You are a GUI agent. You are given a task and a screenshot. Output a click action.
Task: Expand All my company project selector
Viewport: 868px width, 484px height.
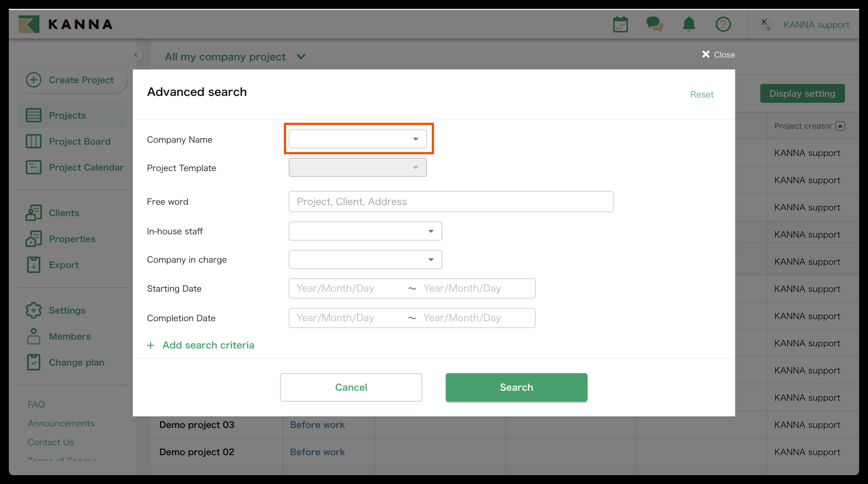click(x=301, y=57)
